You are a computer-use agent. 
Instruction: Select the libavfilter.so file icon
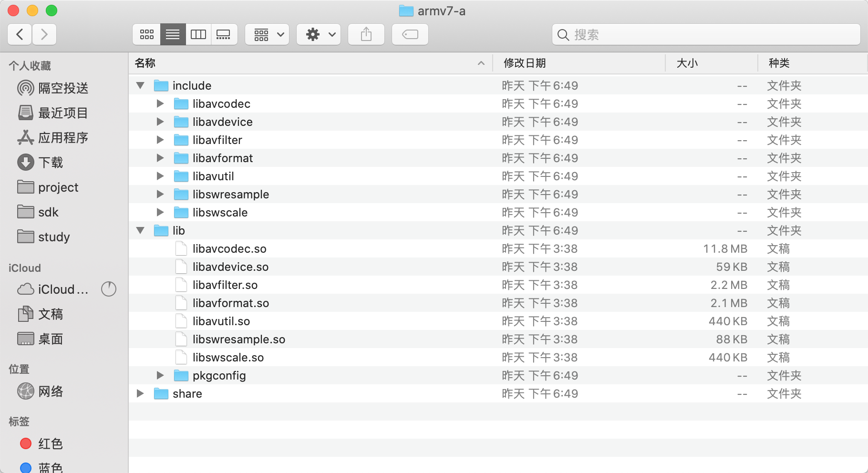pos(181,285)
